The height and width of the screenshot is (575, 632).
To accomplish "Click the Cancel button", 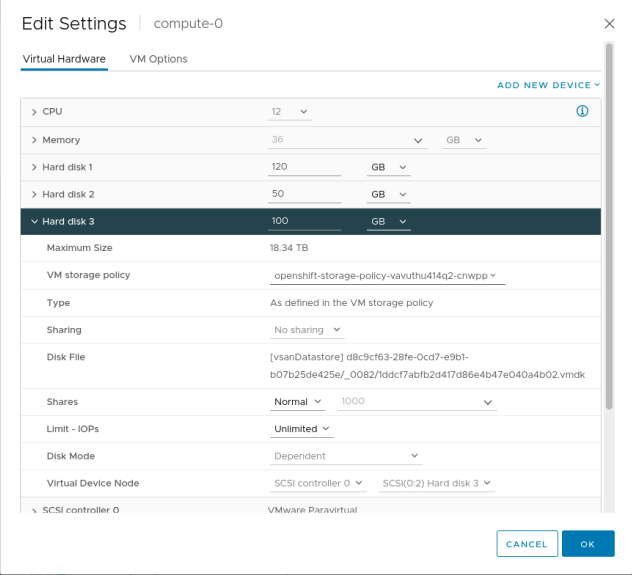I will (527, 544).
